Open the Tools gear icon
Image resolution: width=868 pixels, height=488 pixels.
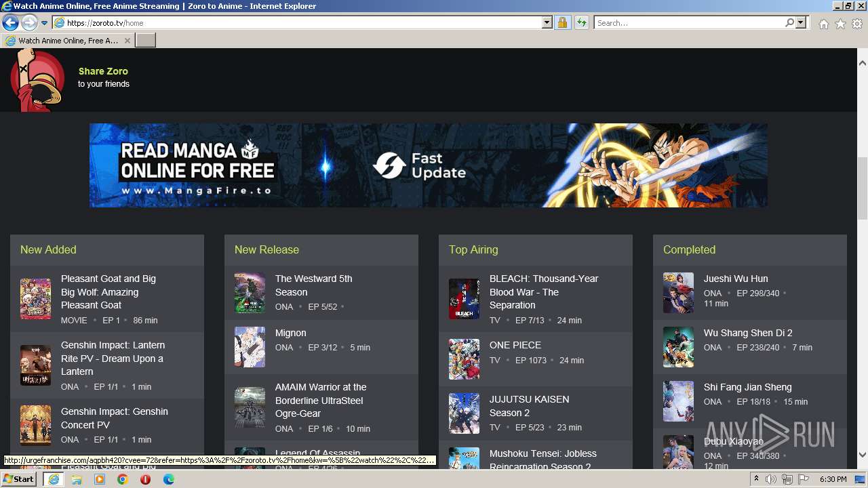(x=857, y=24)
